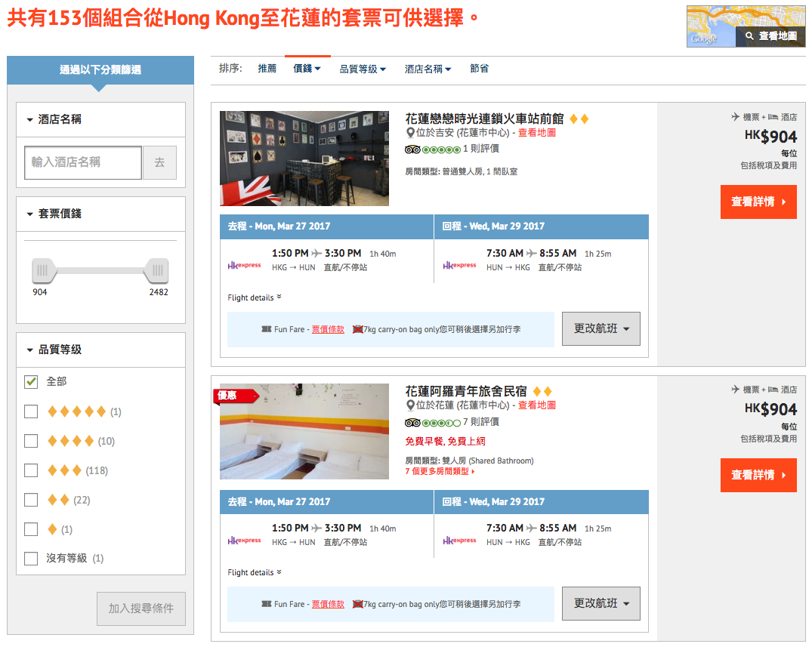Open 票價條款 link in first package
This screenshot has height=647, width=812.
pyautogui.click(x=328, y=330)
